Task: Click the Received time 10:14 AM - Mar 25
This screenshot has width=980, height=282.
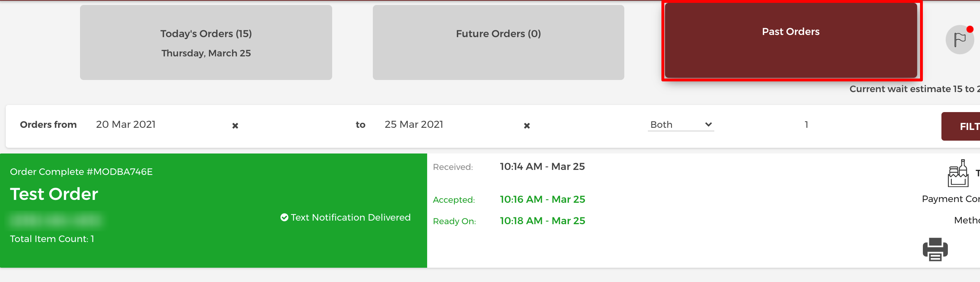Action: 542,166
